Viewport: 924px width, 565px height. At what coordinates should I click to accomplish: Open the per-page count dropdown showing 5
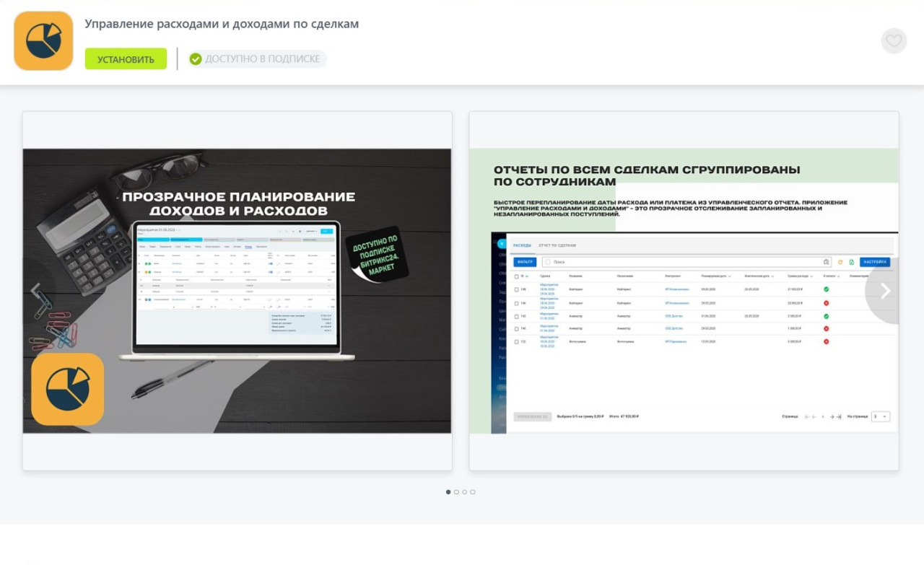[x=880, y=416]
